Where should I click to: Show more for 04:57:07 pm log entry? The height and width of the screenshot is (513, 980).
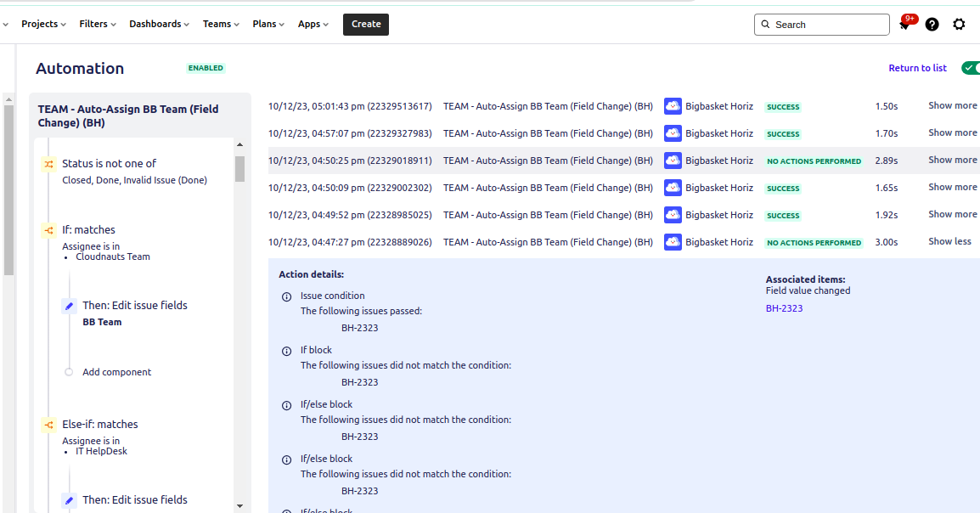953,132
